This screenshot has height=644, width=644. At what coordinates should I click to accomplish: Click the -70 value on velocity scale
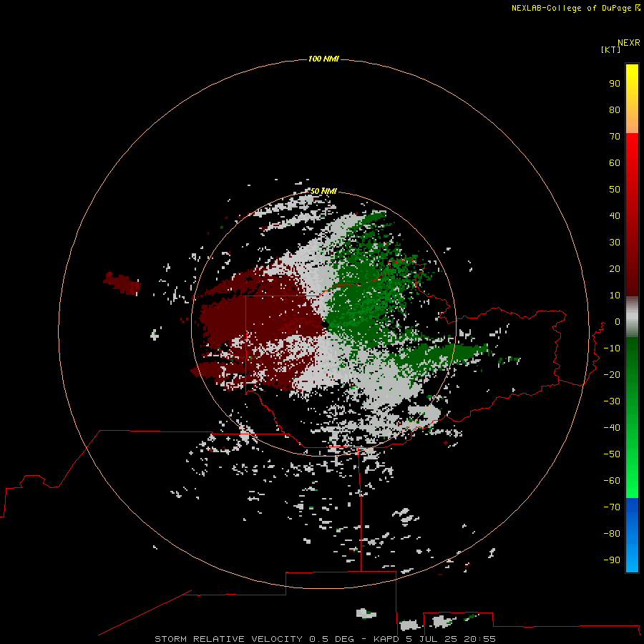612,507
